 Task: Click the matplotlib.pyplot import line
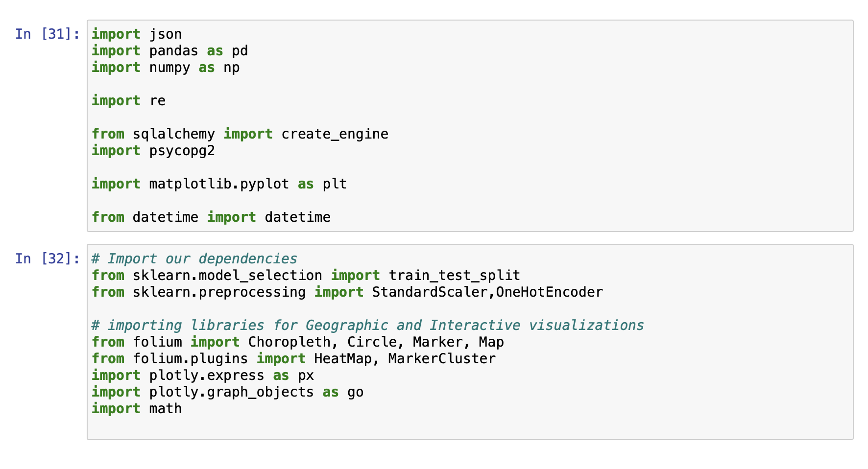coord(219,184)
